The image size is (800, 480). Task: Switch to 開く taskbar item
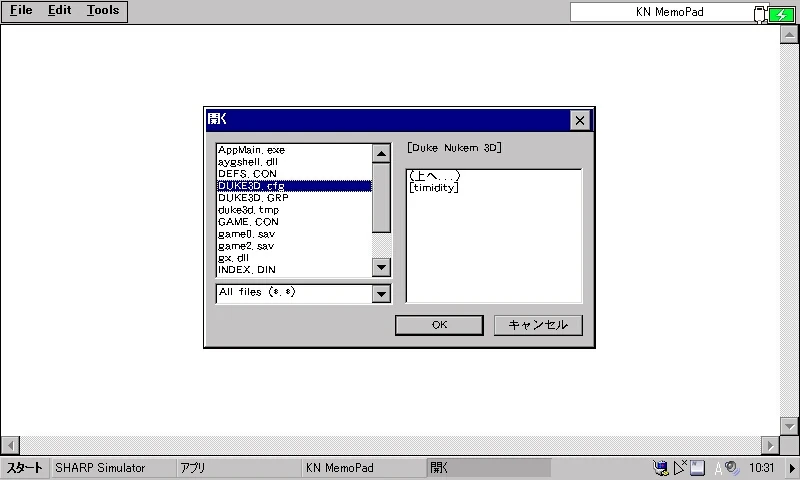click(489, 468)
